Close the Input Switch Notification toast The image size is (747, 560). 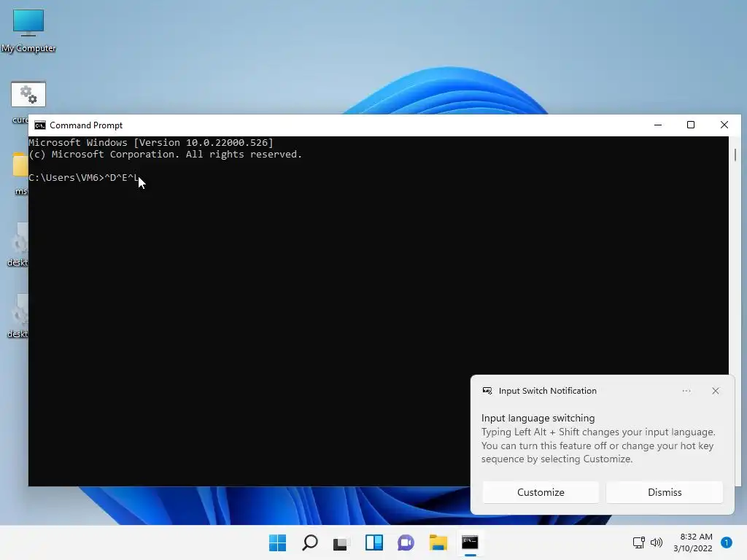point(716,391)
